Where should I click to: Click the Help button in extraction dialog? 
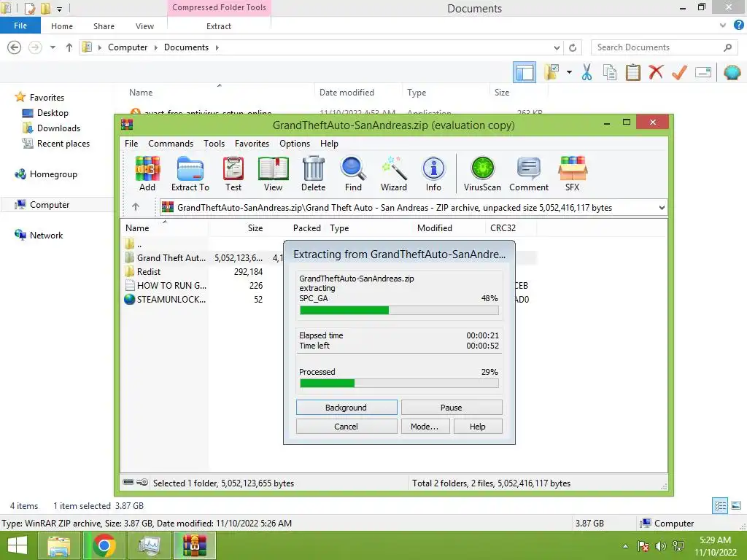click(478, 427)
